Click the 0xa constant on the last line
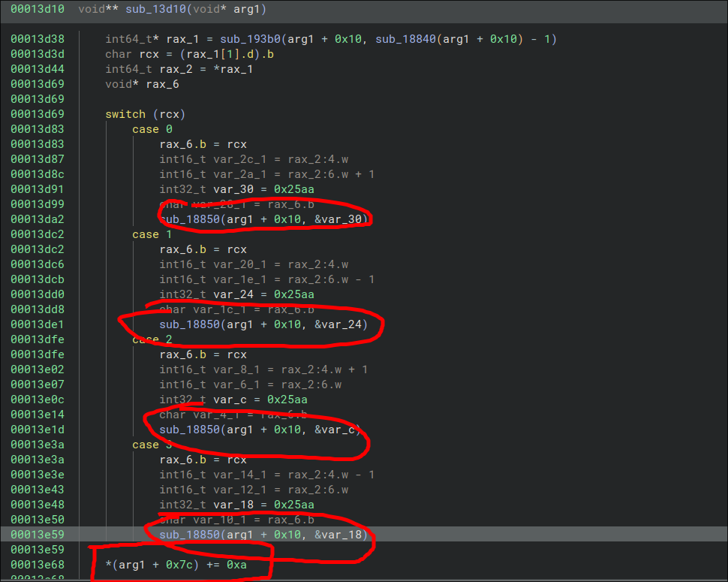728x582 pixels. [236, 565]
